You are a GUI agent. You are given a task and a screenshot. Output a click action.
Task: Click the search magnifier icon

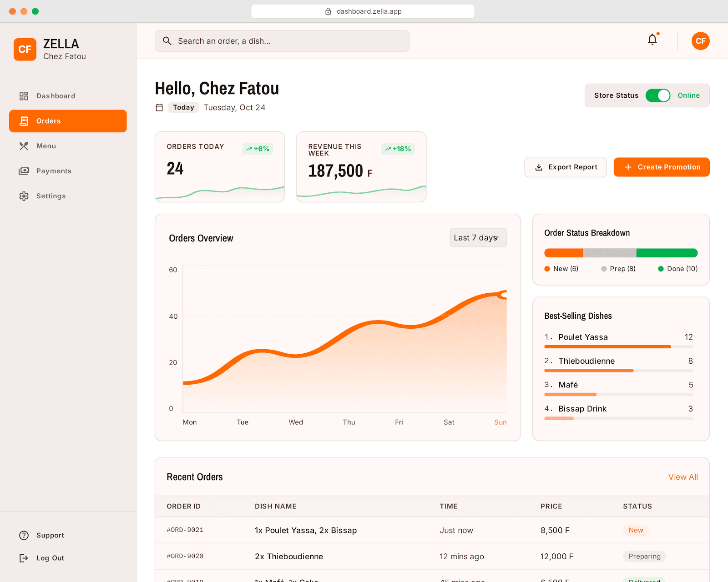click(x=167, y=41)
